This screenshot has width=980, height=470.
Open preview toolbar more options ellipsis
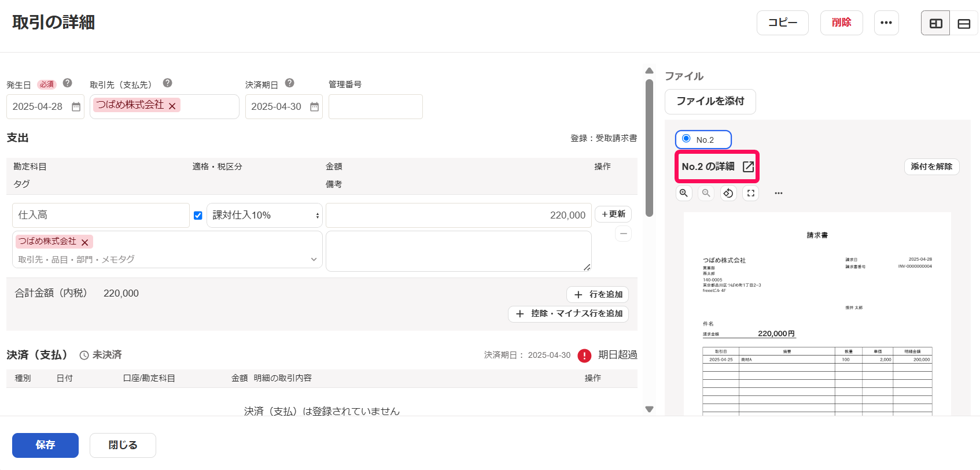(779, 193)
